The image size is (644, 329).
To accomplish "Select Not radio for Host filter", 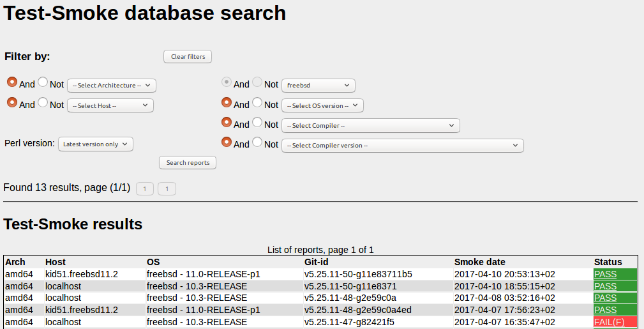I will (x=43, y=103).
